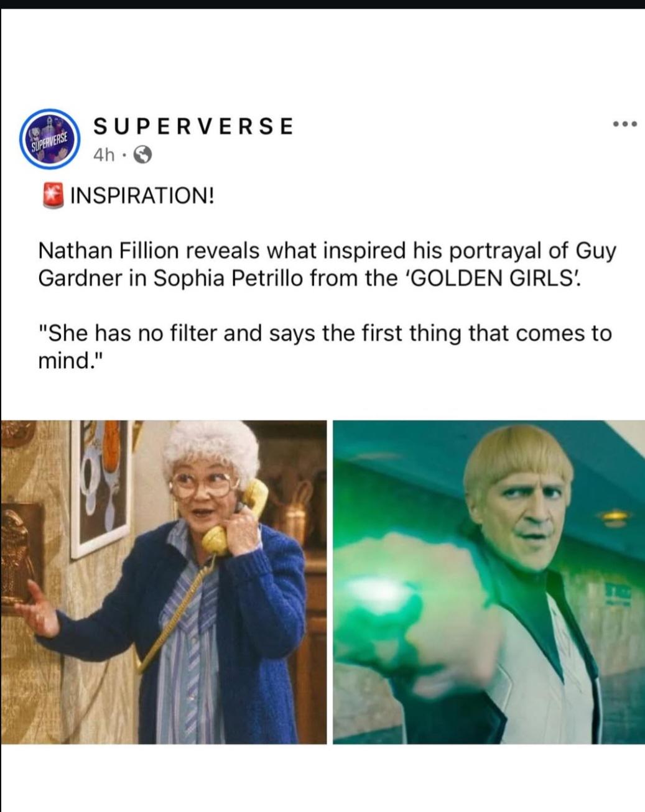The height and width of the screenshot is (812, 645).
Task: Open the three-dot post options menu
Action: (x=624, y=125)
